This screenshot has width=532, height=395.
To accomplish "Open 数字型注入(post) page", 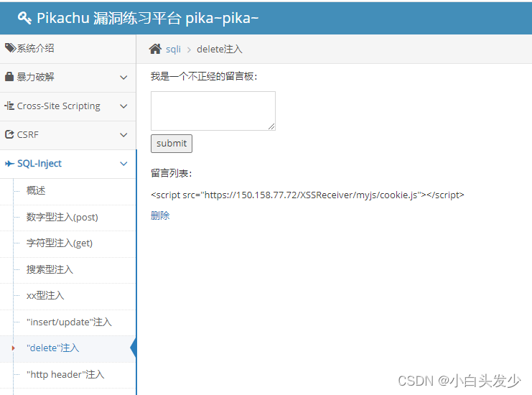I will pos(68,218).
